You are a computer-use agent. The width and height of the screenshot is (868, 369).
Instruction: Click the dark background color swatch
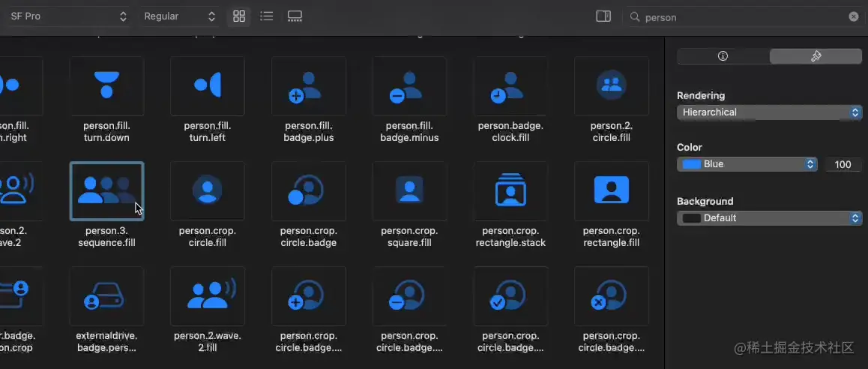tap(691, 217)
